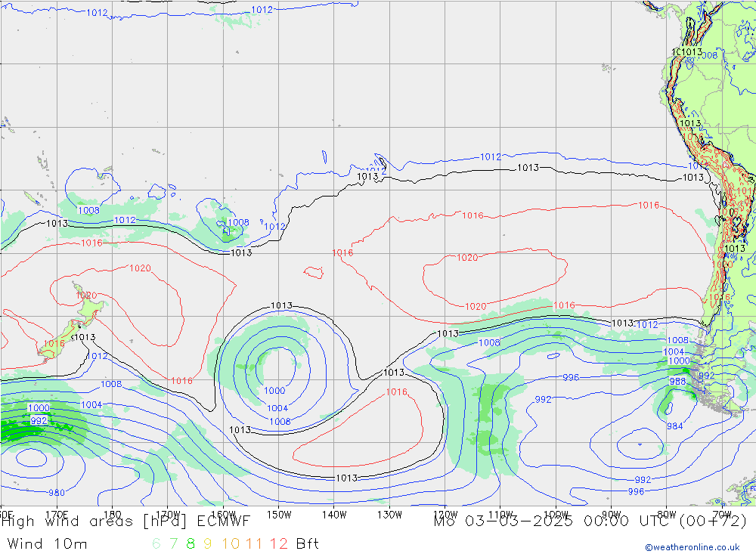756x554 pixels.
Task: Click the 988 isobar label near Chile
Action: click(x=677, y=382)
